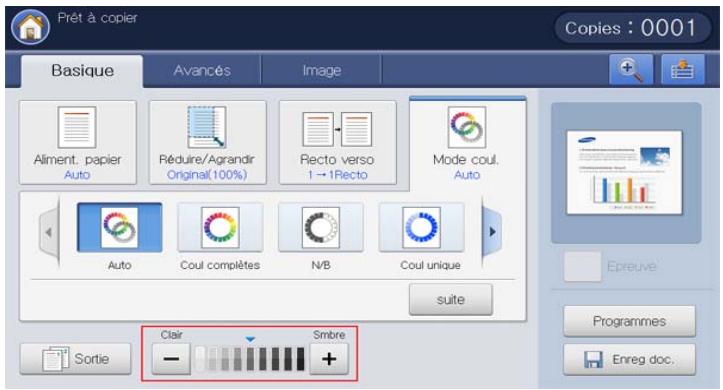
Task: Decrease darkness with the minus button
Action: coord(171,359)
